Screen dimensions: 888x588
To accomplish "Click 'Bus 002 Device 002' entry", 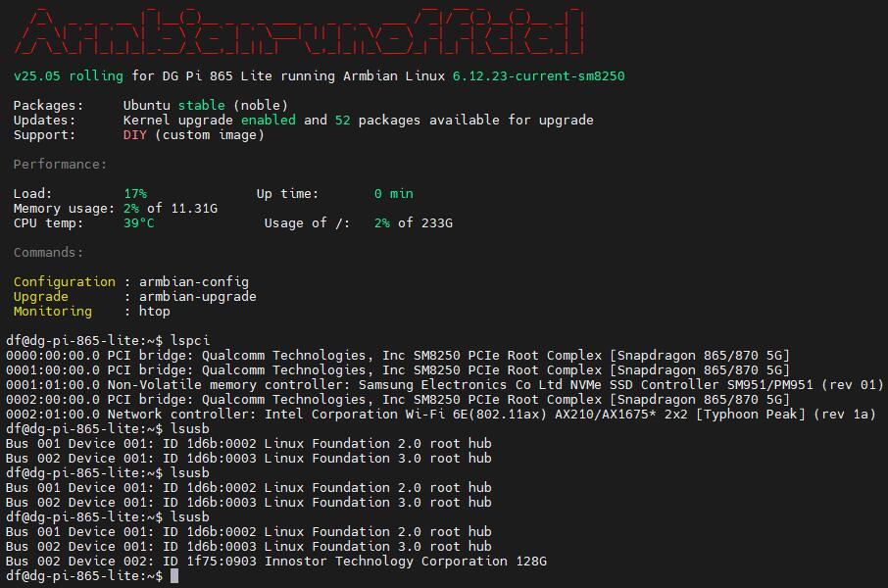I will (x=77, y=562).
